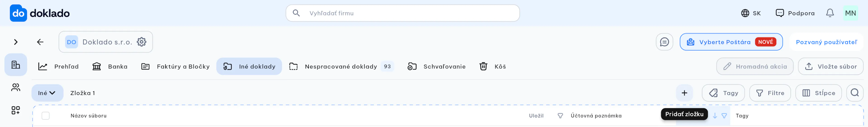This screenshot has width=868, height=127.
Task: Open the add apps grid icon in the sidebar
Action: tap(16, 110)
